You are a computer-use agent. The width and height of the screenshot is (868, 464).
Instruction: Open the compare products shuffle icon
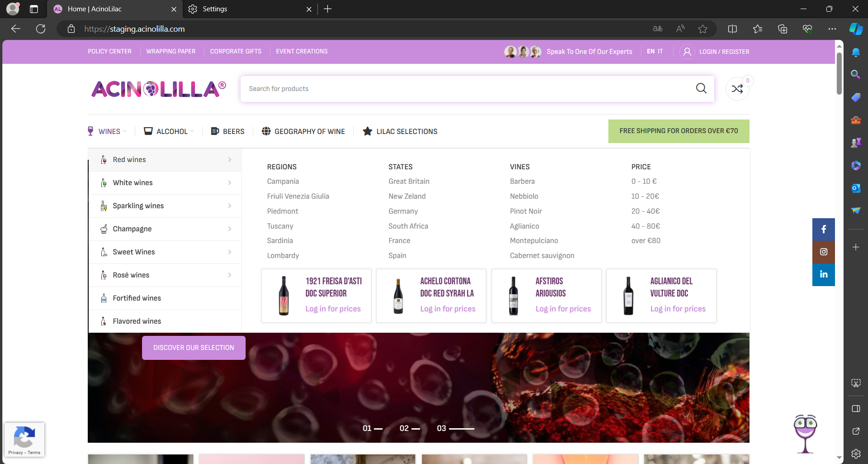737,89
